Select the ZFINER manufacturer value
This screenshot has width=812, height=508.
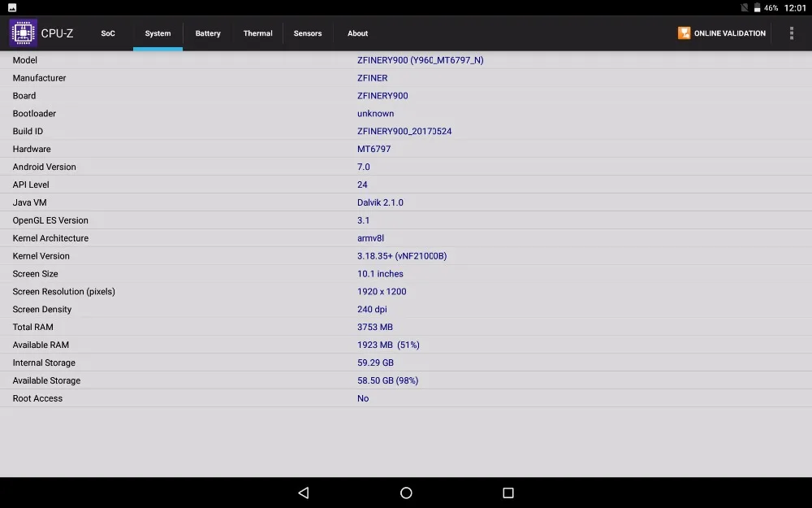(373, 78)
